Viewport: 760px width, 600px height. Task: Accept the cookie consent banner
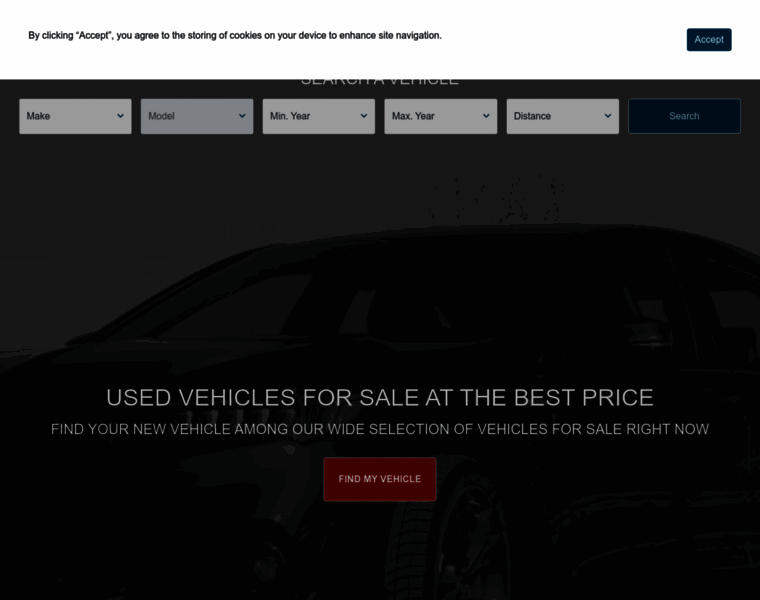click(709, 40)
